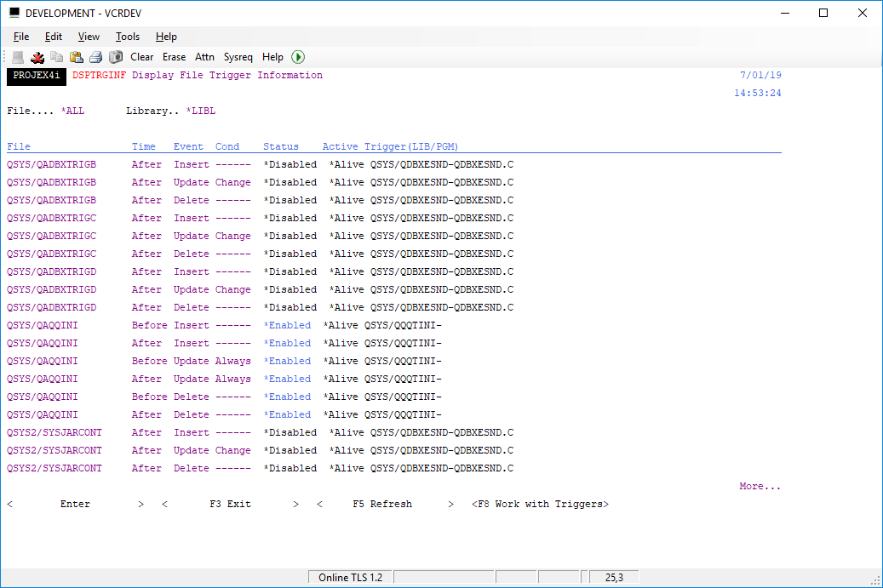
Task: Open the File menu
Action: [x=21, y=37]
